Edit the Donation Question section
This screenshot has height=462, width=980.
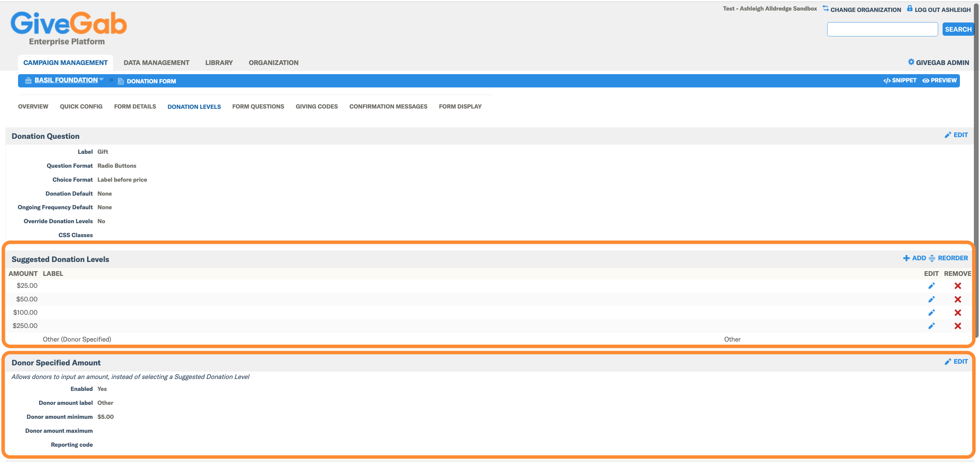coord(956,135)
